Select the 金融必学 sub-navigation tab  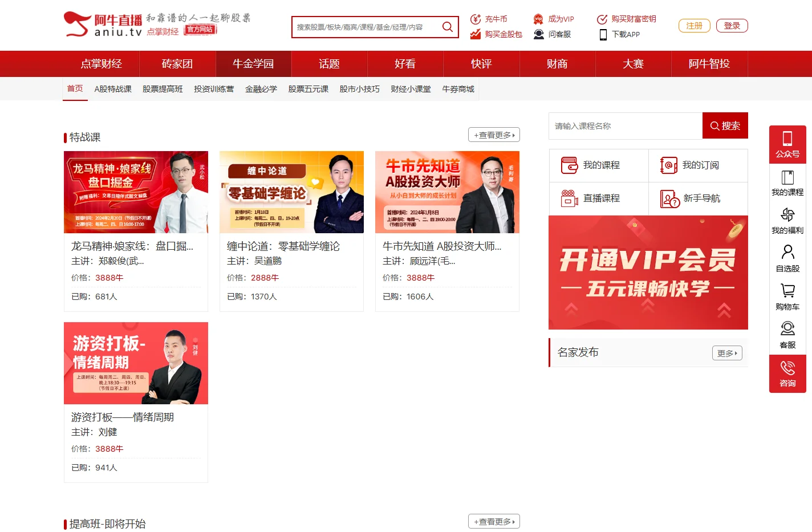click(261, 89)
